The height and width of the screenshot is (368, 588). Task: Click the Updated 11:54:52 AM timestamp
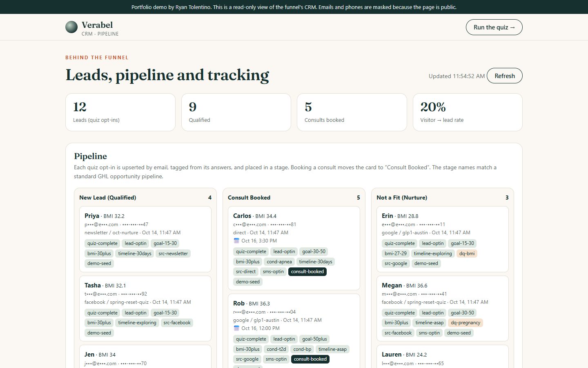coord(457,76)
